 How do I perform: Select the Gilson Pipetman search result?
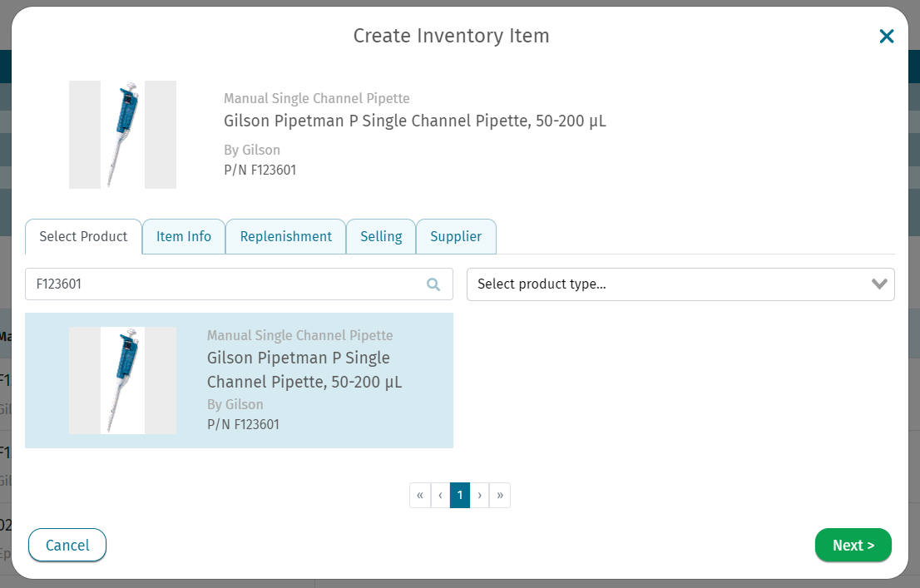click(239, 380)
